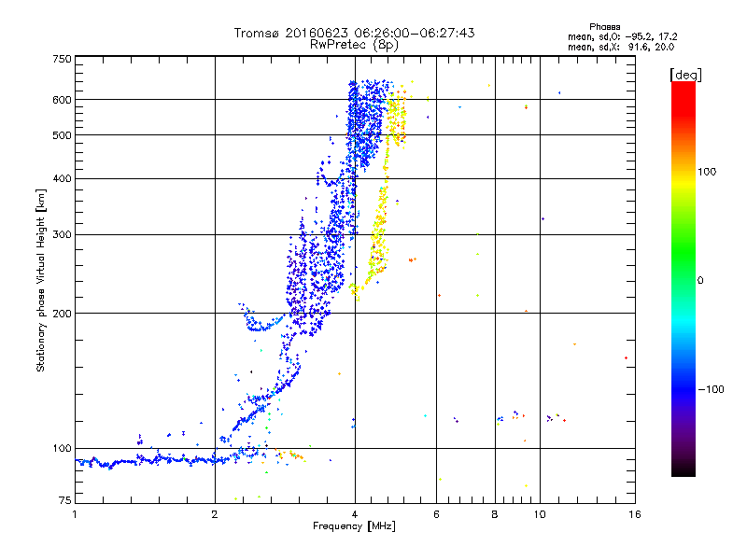
Task: Click the y-axis tick label "100" on the height axis
Action: pyautogui.click(x=62, y=448)
